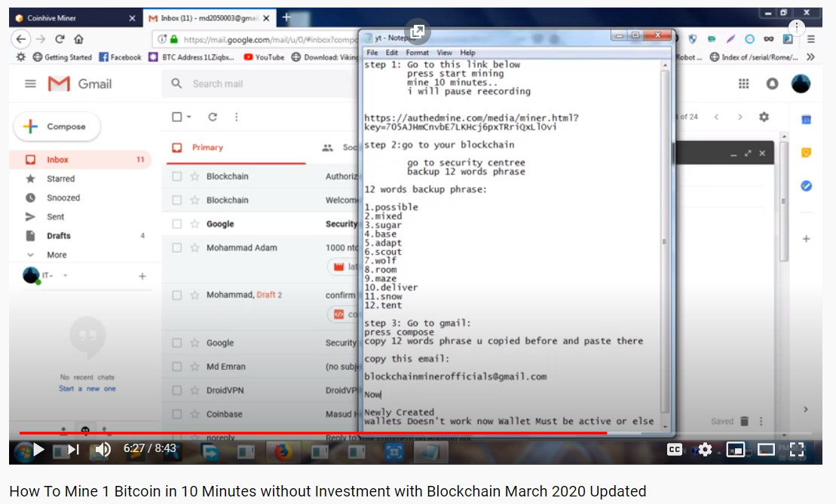The height and width of the screenshot is (504, 836).
Task: Reload the page in Firefox
Action: tap(60, 39)
